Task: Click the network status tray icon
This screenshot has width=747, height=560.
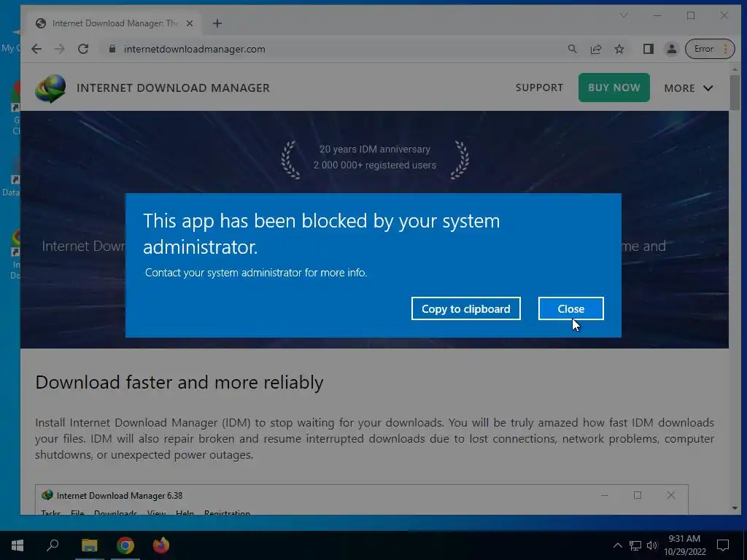Action: coord(635,545)
